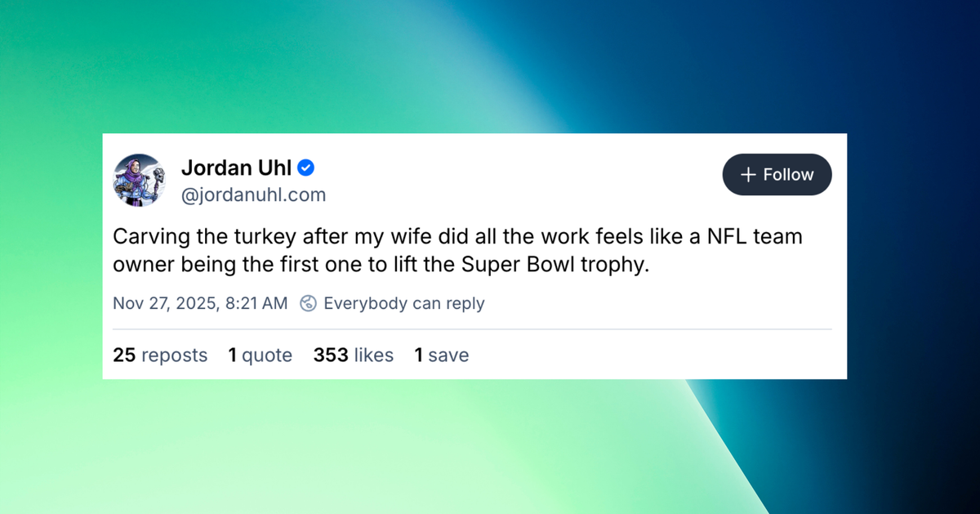Click the Jordan Uhl display name
The height and width of the screenshot is (514, 980).
click(x=235, y=168)
